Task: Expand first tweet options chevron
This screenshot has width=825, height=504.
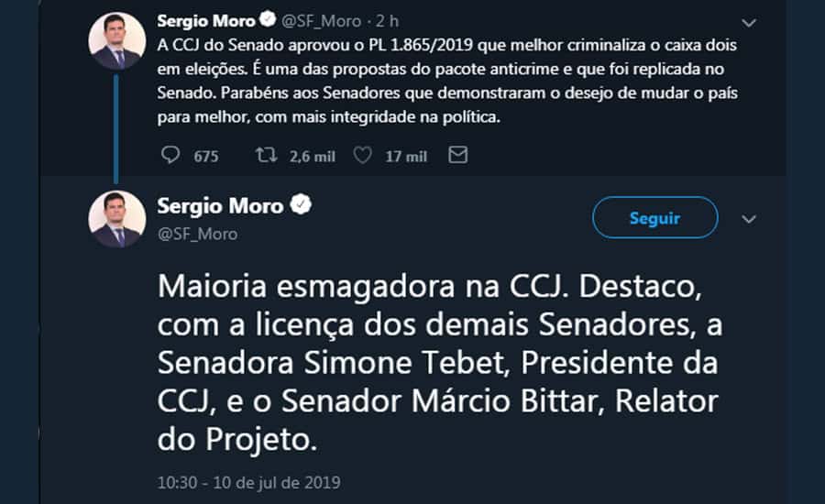Action: click(749, 22)
